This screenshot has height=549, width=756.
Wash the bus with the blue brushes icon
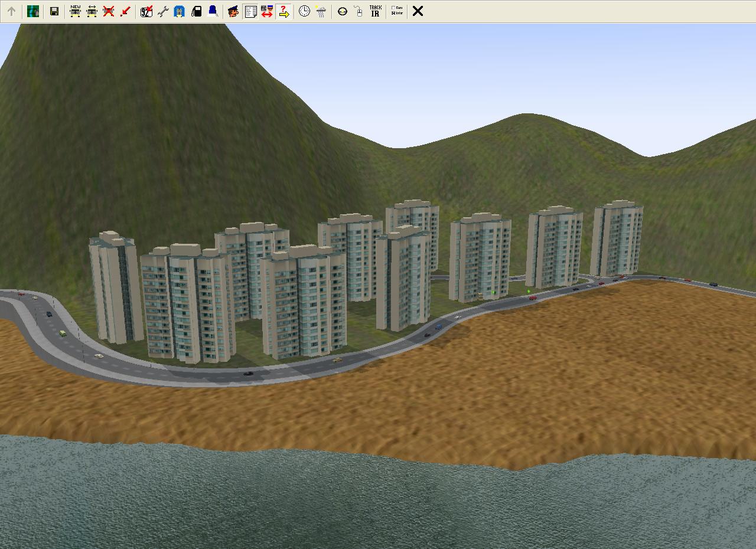180,11
